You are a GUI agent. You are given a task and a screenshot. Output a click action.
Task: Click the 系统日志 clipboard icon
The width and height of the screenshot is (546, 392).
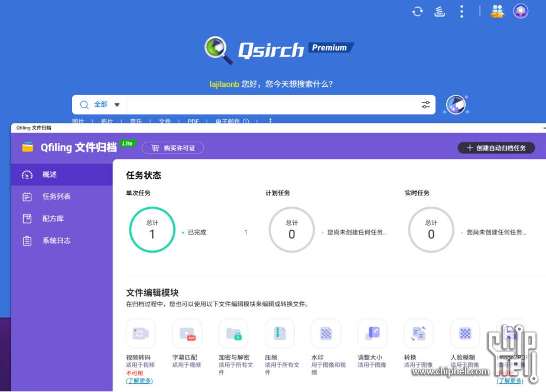[x=27, y=241]
